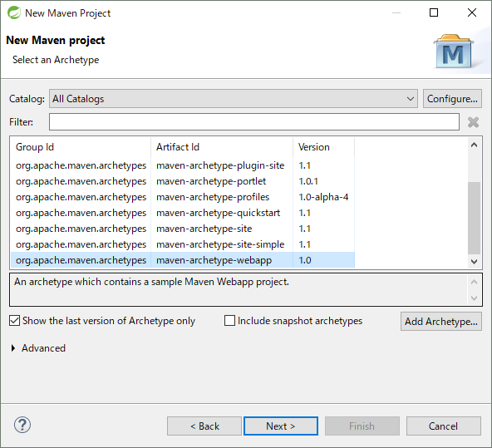The height and width of the screenshot is (448, 492).
Task: Click version 1.0-alpha-4 cell
Action: click(x=323, y=197)
